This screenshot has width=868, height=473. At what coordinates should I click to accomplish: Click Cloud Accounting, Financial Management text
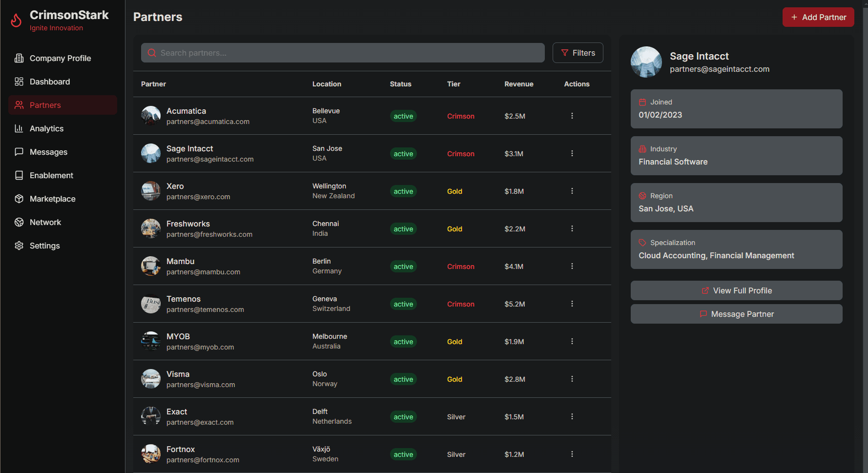716,255
